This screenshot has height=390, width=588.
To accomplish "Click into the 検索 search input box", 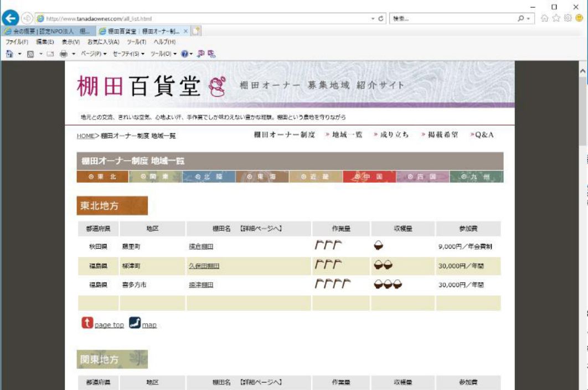I will 452,18.
